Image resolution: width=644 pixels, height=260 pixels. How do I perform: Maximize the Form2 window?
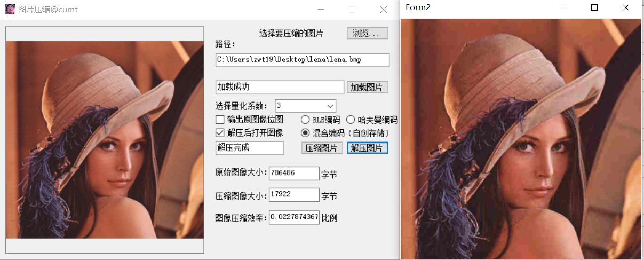[594, 7]
